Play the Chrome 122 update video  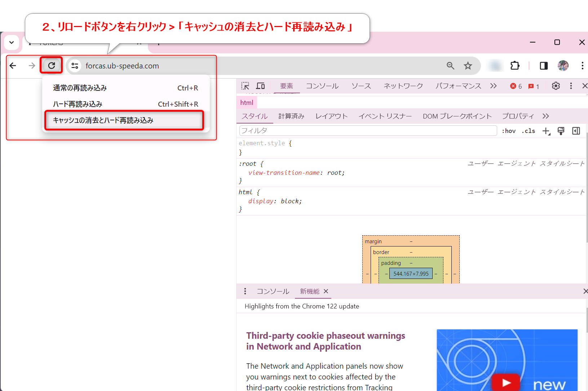(x=506, y=383)
